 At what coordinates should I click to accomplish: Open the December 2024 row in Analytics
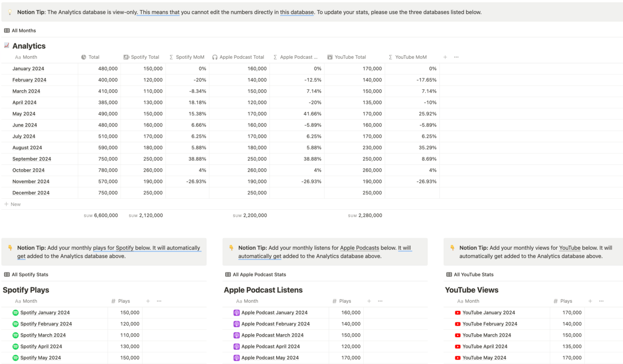[x=31, y=193]
